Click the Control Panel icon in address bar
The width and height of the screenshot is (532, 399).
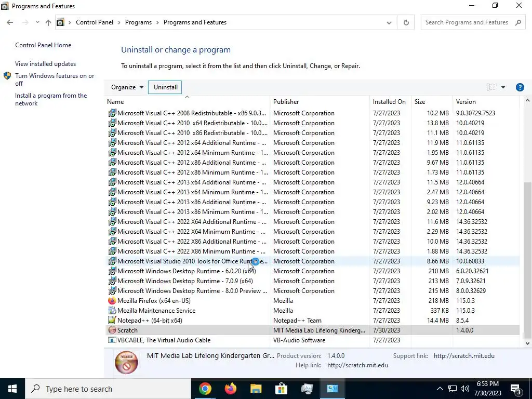[x=60, y=22]
